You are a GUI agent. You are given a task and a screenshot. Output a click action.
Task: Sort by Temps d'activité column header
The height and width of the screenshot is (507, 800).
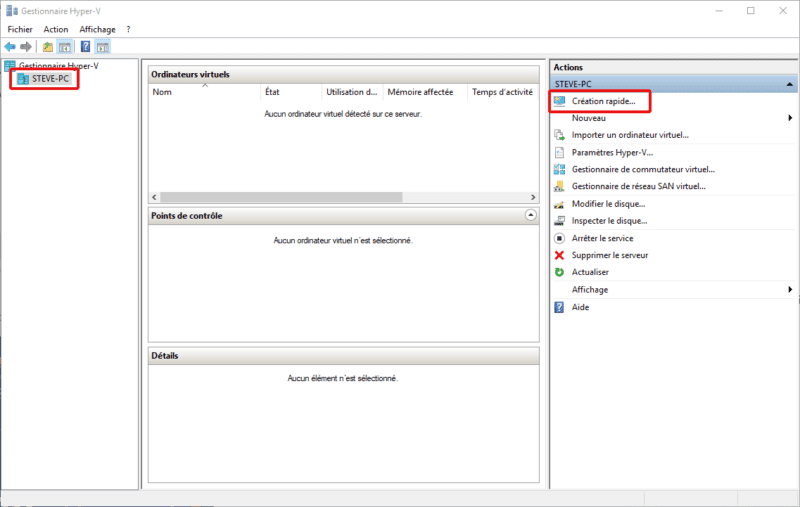point(503,92)
